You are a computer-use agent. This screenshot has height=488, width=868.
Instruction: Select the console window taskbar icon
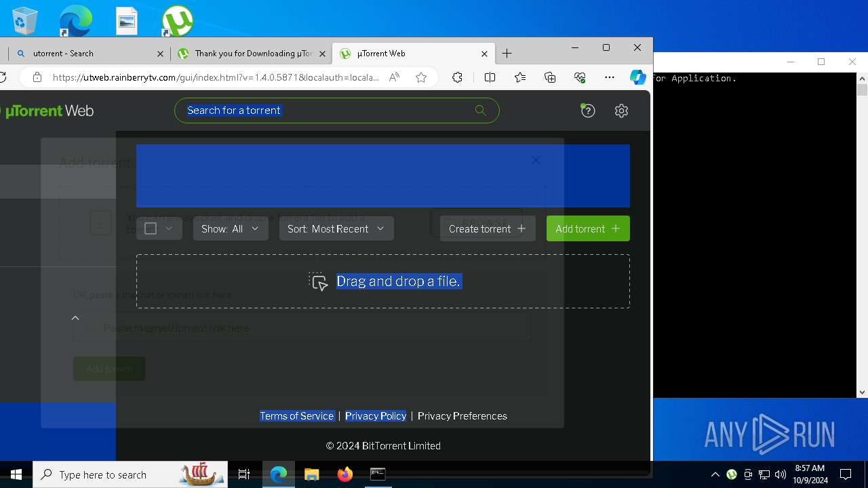[378, 474]
